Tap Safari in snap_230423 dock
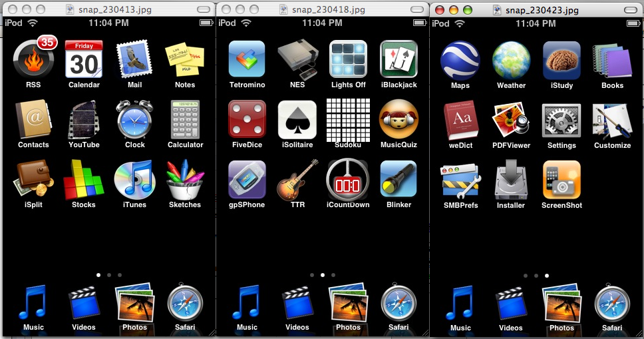Viewport: 644px width, 339px height. click(612, 304)
